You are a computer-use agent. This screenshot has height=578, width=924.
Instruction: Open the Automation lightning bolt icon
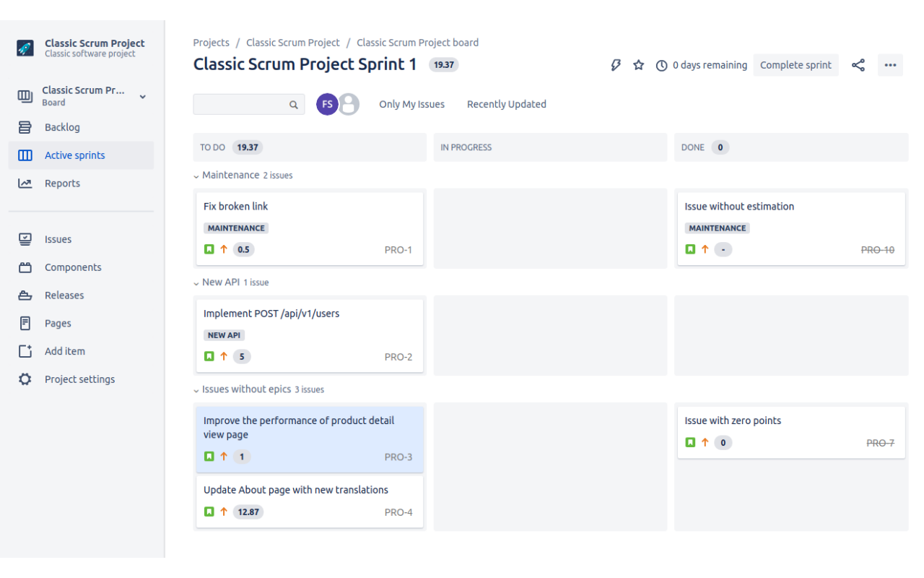coord(615,65)
